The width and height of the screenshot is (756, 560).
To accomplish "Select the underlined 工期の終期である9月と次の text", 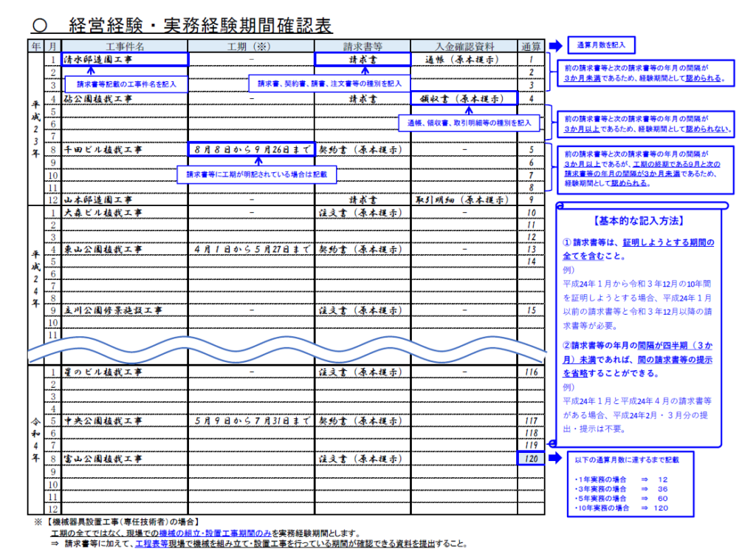I will 677,164.
